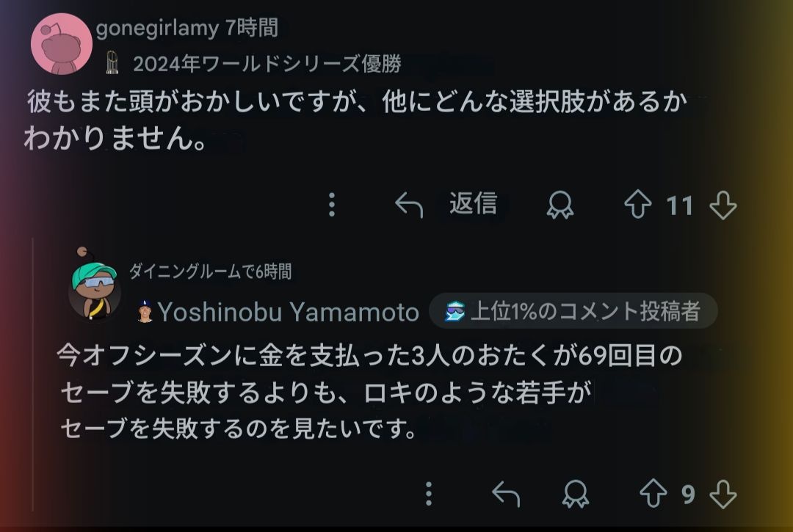The image size is (793, 532).
Task: Open gonegirlamy's profile from username
Action: click(158, 28)
